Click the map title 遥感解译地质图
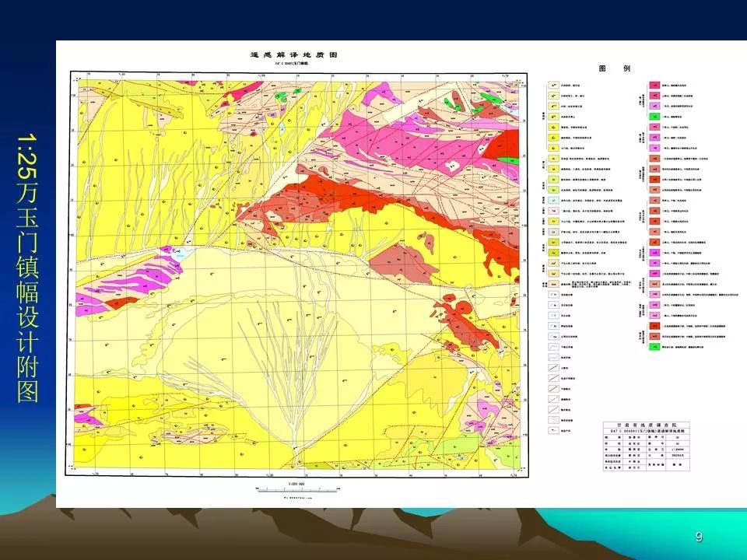The width and height of the screenshot is (747, 560). [x=294, y=54]
